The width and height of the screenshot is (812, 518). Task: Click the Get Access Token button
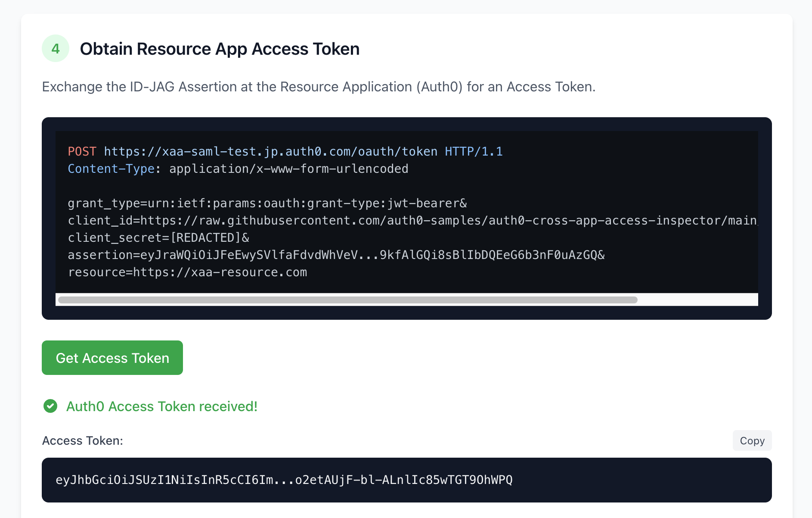pyautogui.click(x=112, y=358)
